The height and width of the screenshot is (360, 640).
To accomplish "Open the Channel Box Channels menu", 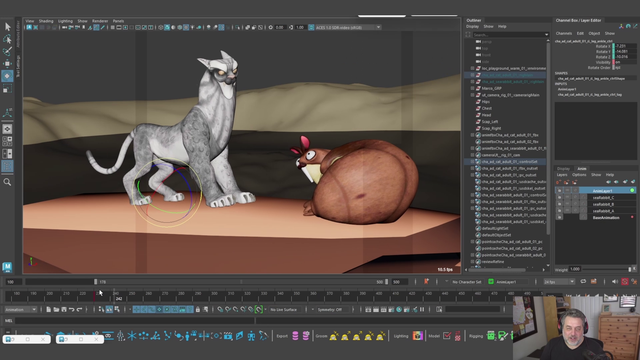I will 564,33.
